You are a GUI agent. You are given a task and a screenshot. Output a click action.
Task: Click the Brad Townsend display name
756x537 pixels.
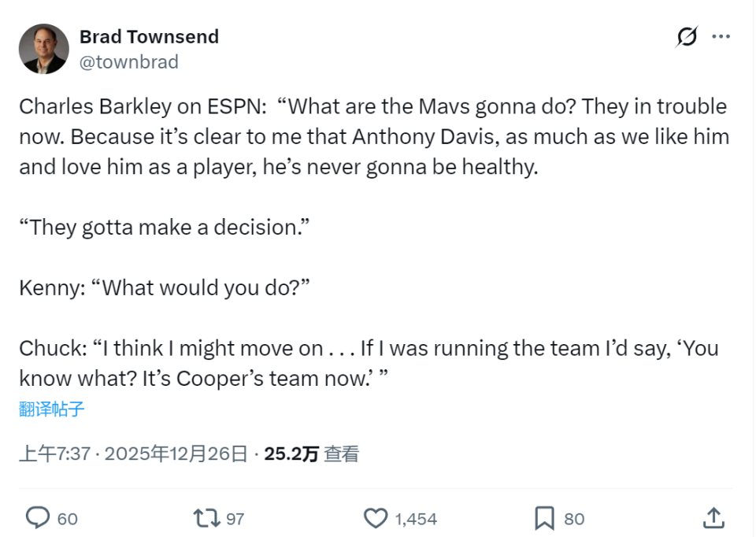(149, 36)
